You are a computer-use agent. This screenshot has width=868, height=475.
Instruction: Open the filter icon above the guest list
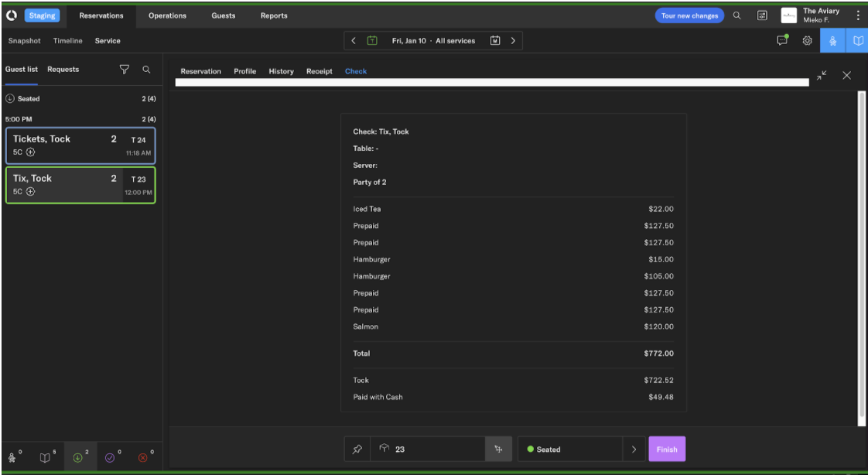(125, 70)
